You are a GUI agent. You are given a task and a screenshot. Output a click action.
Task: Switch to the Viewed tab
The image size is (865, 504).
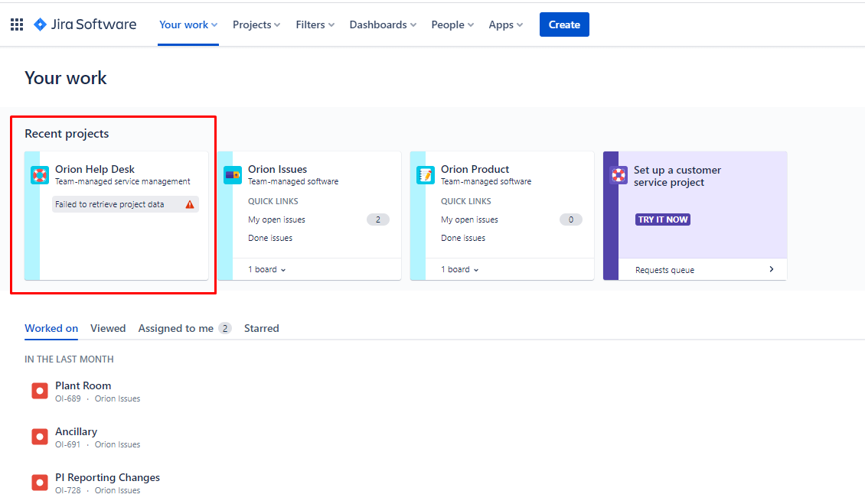pyautogui.click(x=108, y=328)
